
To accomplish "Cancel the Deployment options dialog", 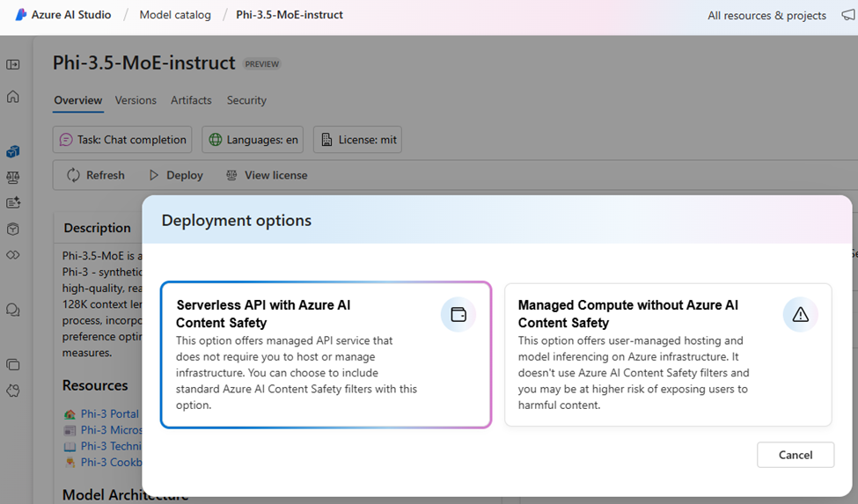I will point(796,455).
